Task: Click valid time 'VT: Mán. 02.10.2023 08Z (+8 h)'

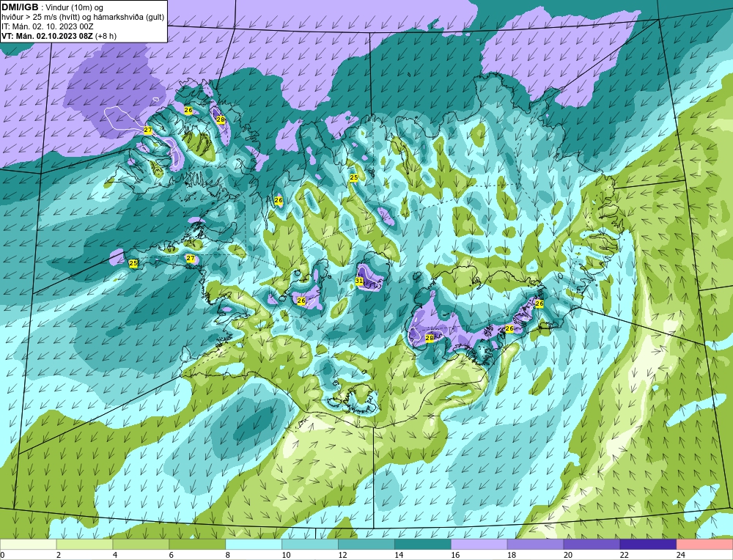Action: pyautogui.click(x=59, y=36)
